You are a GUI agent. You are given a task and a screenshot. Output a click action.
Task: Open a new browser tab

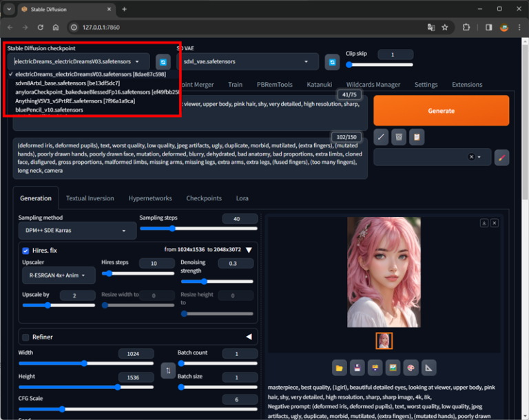[x=124, y=9]
